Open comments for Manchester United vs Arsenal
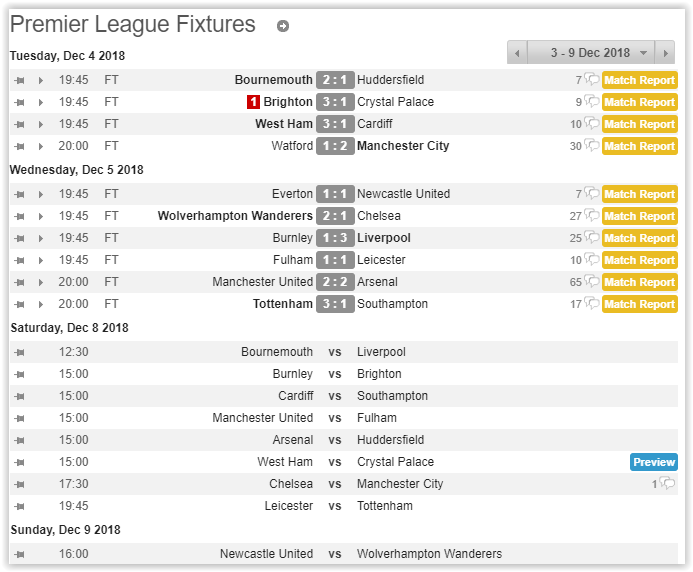Viewport: 693px width, 572px height. click(591, 282)
